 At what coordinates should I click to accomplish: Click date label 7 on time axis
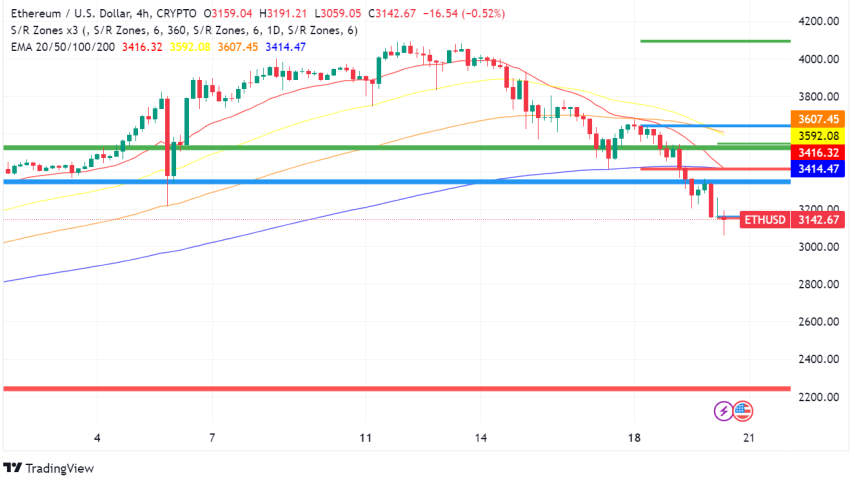(212, 438)
